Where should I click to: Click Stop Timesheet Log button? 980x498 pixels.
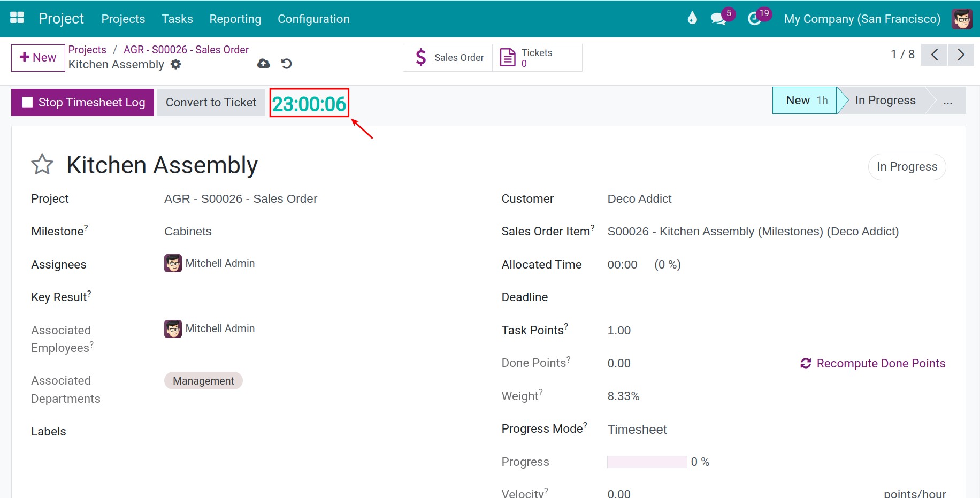83,102
